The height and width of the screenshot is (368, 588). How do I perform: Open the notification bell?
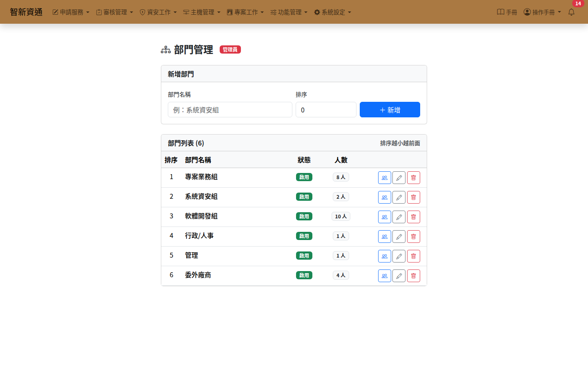(571, 12)
